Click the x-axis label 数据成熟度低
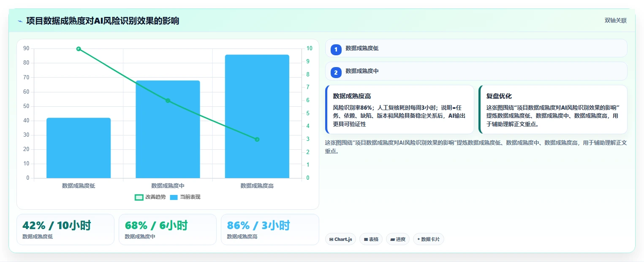644x262 pixels. [x=79, y=186]
